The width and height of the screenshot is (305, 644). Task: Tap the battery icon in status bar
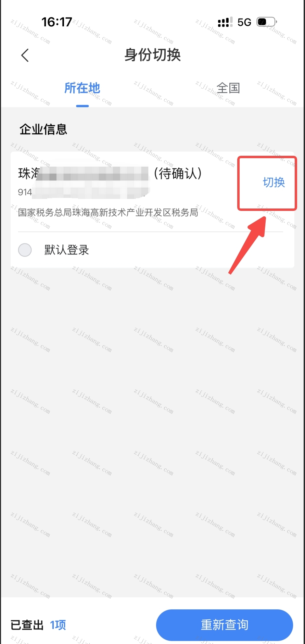[267, 22]
